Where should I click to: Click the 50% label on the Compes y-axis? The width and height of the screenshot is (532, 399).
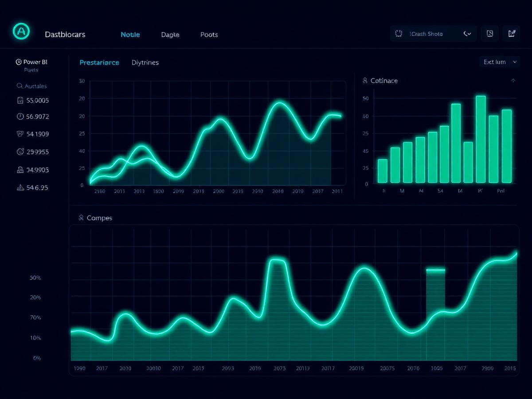coord(35,278)
